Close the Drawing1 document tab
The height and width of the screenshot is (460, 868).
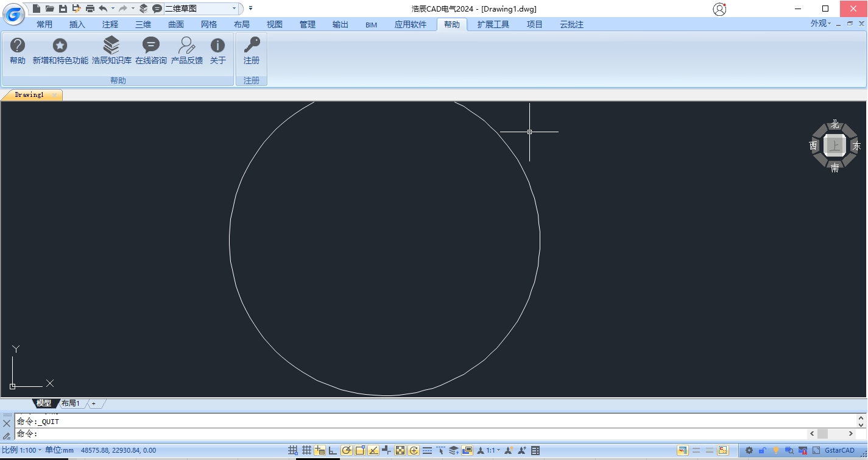pos(54,95)
